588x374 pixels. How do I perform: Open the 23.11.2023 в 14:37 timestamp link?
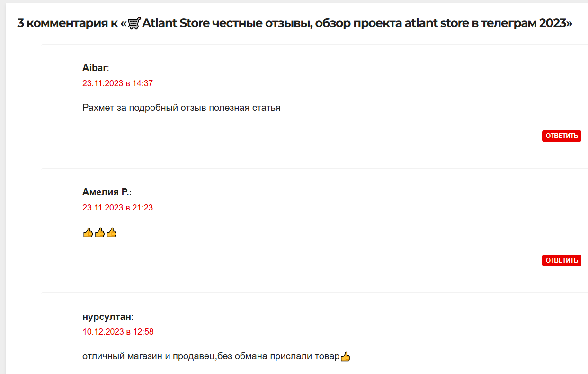117,83
